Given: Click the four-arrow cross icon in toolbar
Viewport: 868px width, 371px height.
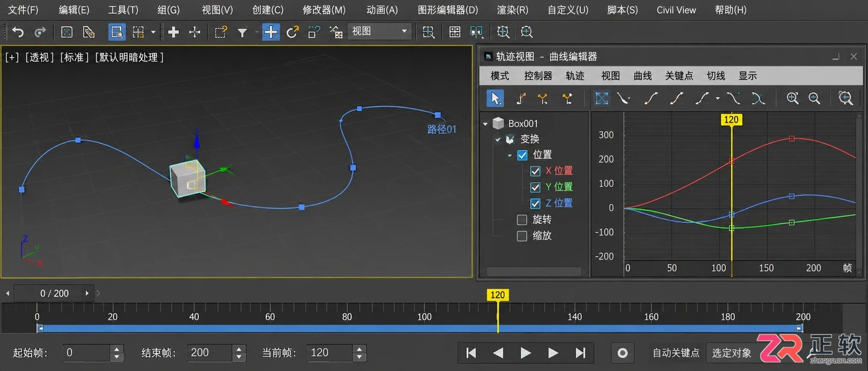Looking at the screenshot, I should click(x=195, y=32).
